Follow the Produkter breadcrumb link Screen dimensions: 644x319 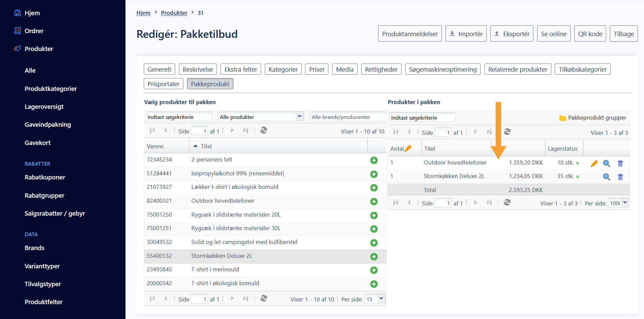[x=174, y=13]
